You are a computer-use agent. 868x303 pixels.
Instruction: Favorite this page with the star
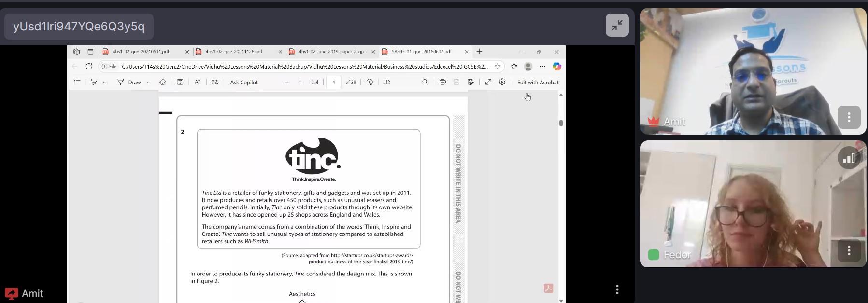click(x=498, y=67)
